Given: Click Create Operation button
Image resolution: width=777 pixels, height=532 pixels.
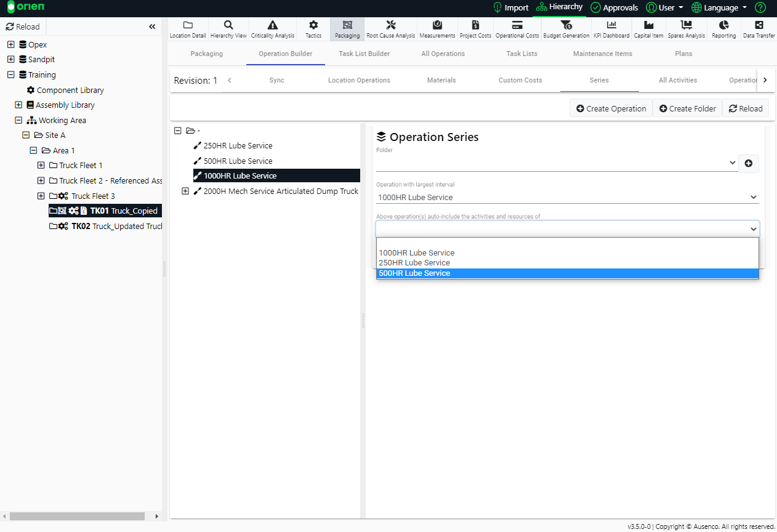Looking at the screenshot, I should click(x=611, y=108).
